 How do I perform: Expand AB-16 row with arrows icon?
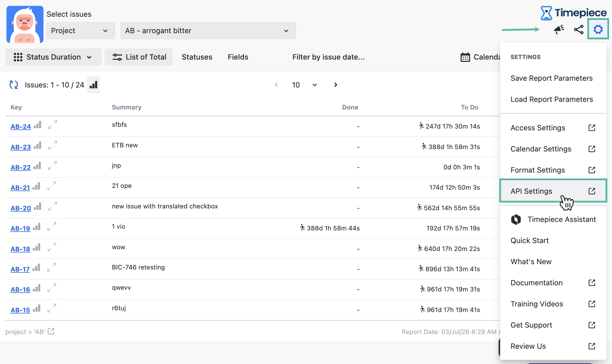tap(52, 288)
